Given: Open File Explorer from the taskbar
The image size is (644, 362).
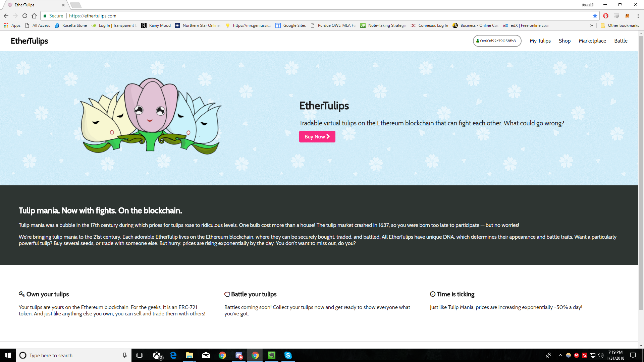Looking at the screenshot, I should 190,355.
